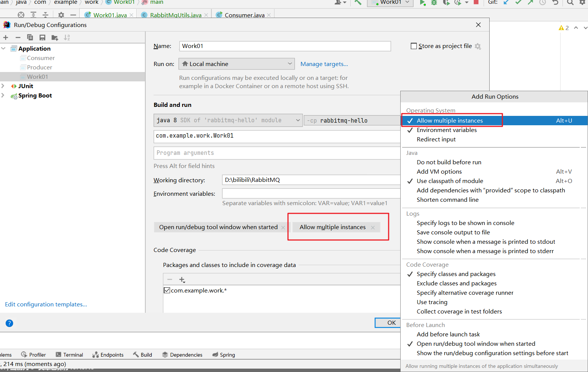
Task: Create a new configuration folder
Action: 55,37
